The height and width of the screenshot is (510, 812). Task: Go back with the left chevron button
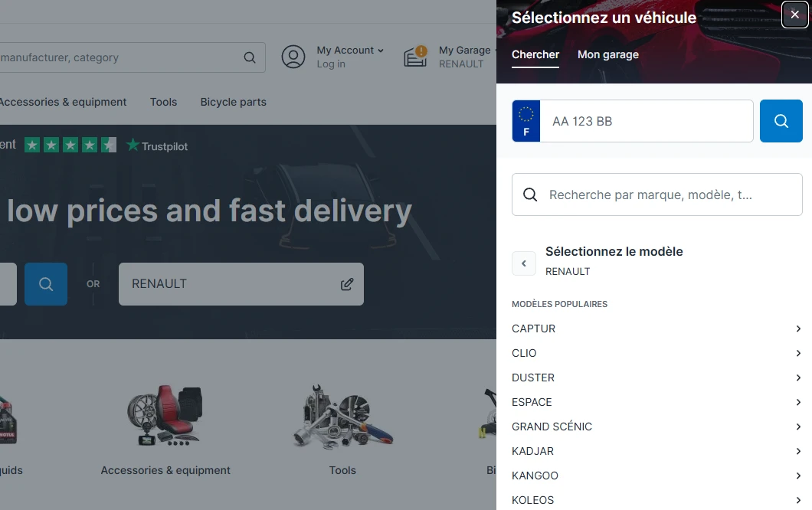(x=523, y=263)
